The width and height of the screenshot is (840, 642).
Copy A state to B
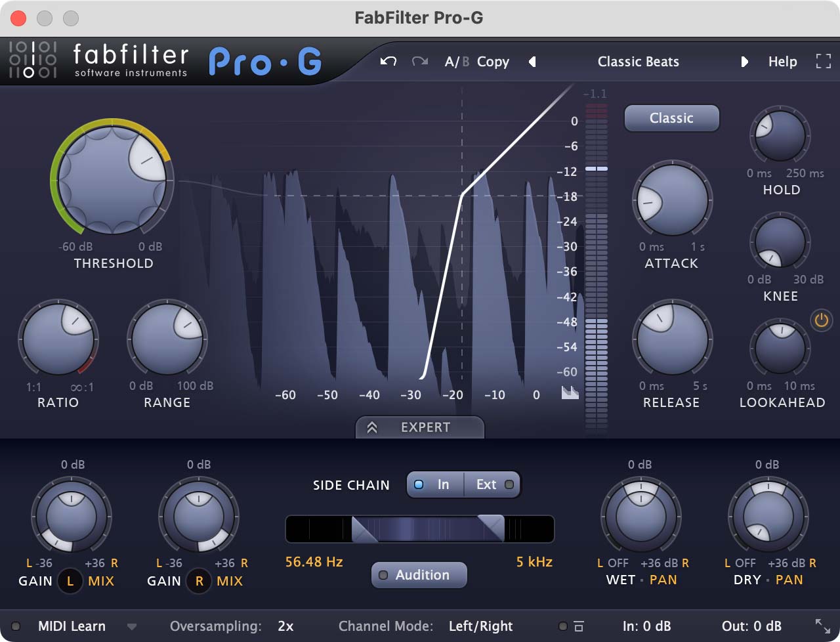point(493,62)
